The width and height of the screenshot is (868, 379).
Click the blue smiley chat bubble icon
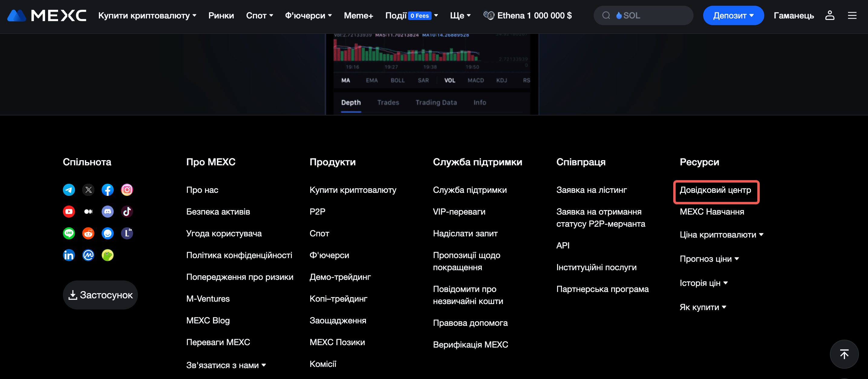point(107,233)
